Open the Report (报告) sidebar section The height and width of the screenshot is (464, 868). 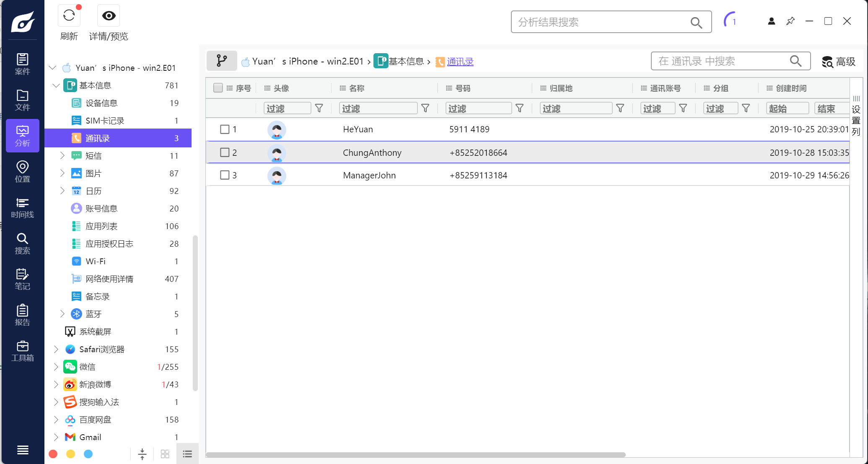point(22,315)
